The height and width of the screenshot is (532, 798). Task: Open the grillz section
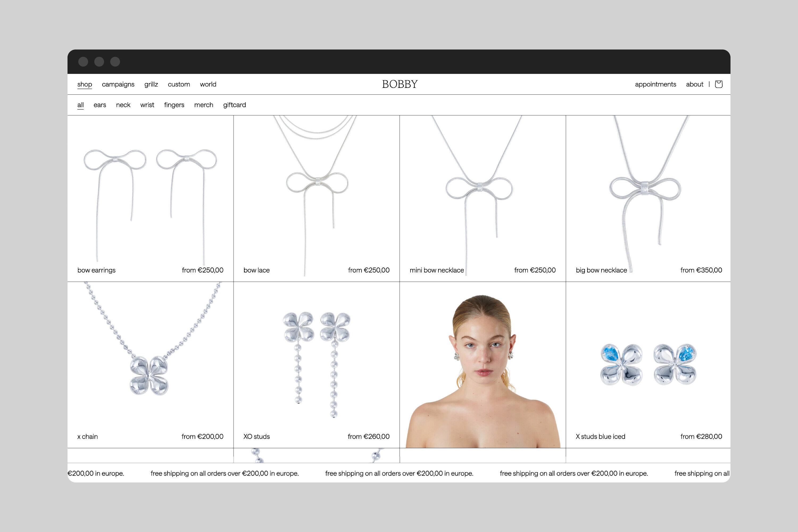click(x=151, y=84)
